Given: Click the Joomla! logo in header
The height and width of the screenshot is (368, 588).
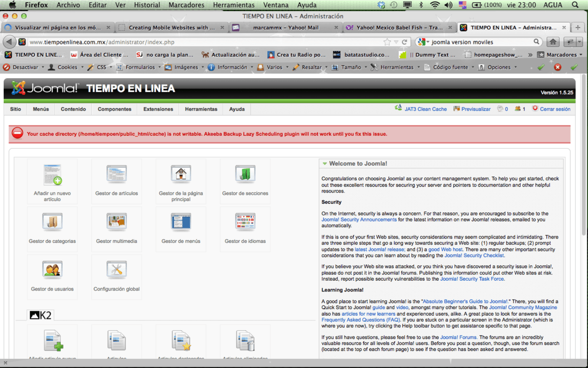Looking at the screenshot, I should 45,88.
